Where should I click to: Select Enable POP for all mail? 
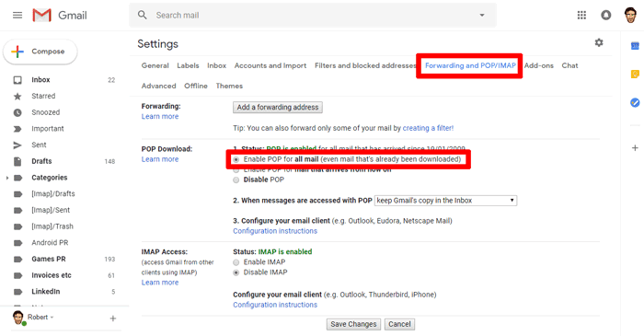236,159
